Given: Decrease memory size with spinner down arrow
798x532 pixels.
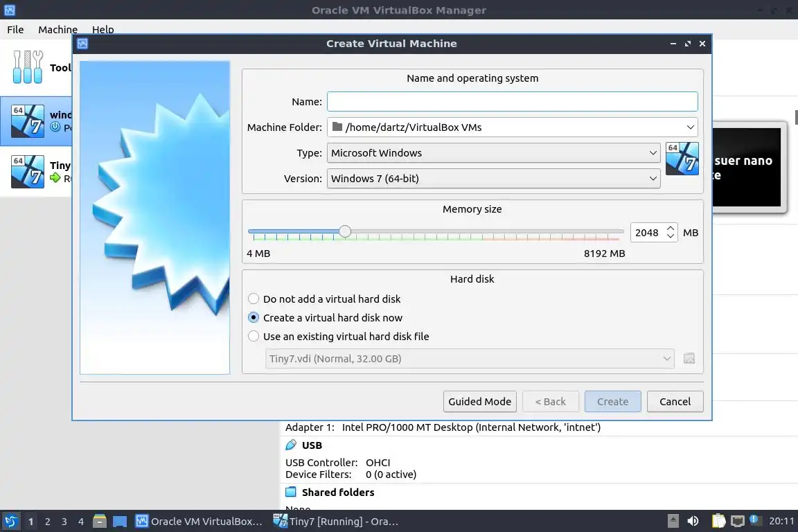Looking at the screenshot, I should pos(671,236).
